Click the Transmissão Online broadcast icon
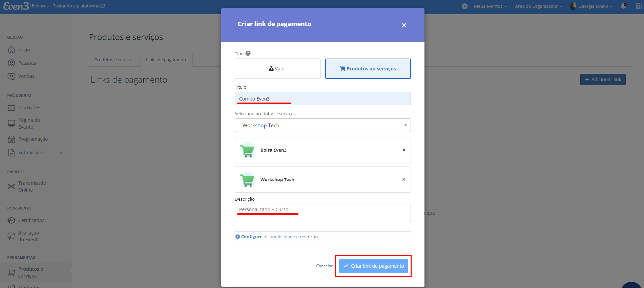Screen dimensions: 644x288 [11, 186]
